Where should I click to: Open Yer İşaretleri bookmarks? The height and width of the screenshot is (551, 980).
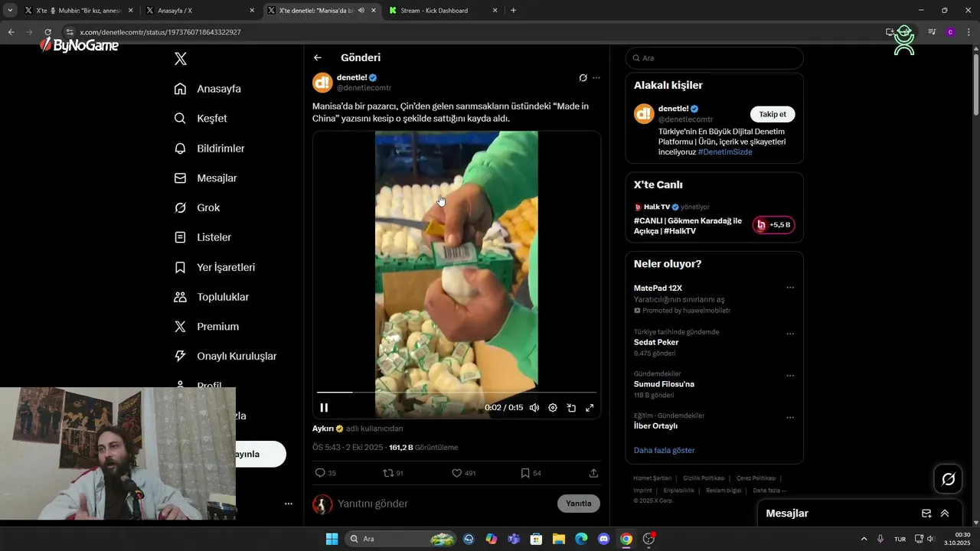tap(214, 268)
